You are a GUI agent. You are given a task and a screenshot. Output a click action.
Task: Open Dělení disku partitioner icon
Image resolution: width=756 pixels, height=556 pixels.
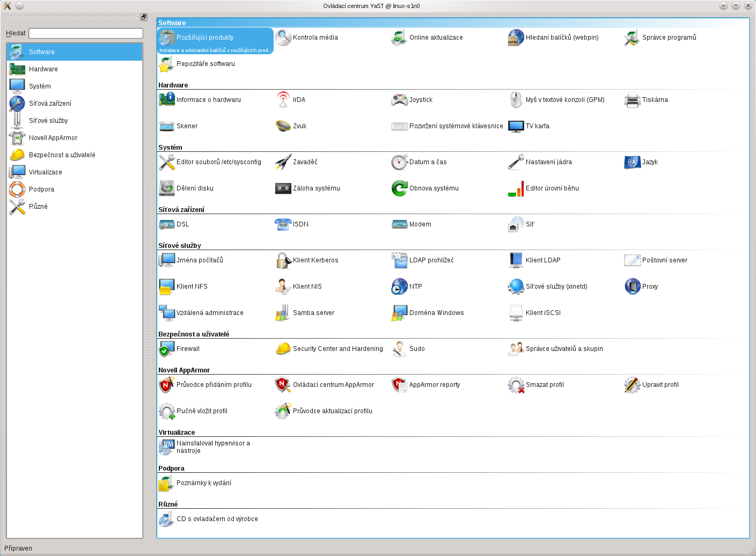(166, 188)
